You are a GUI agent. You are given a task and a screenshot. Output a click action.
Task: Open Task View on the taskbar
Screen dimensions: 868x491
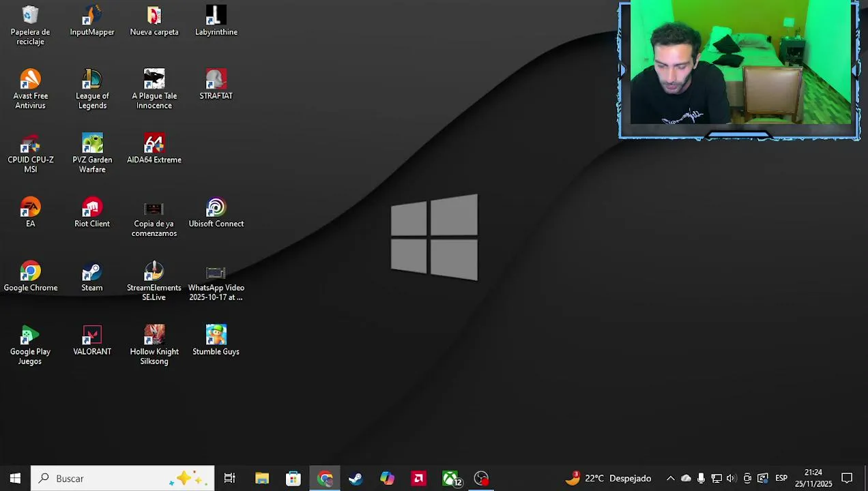pos(230,478)
